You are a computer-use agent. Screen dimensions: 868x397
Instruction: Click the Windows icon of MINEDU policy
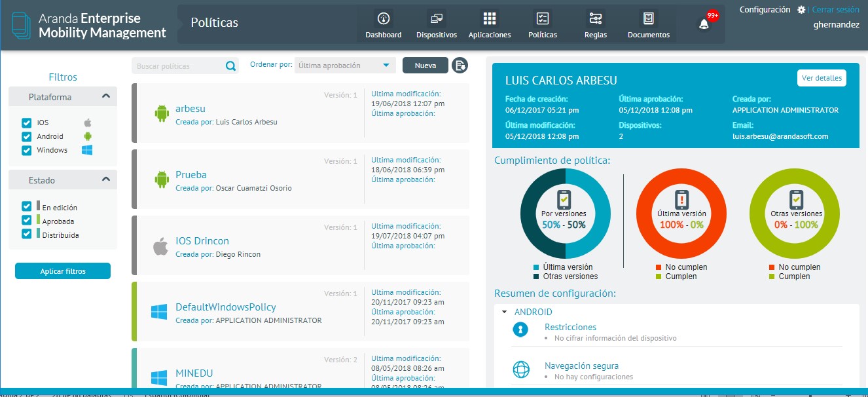click(x=159, y=378)
